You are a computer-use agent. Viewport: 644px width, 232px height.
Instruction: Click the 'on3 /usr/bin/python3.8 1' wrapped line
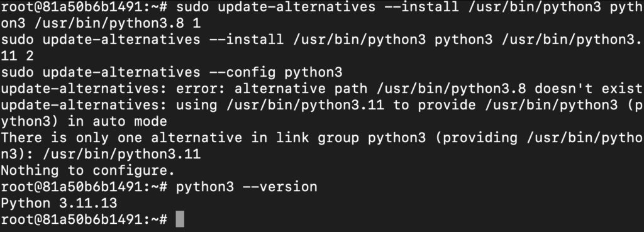click(101, 23)
